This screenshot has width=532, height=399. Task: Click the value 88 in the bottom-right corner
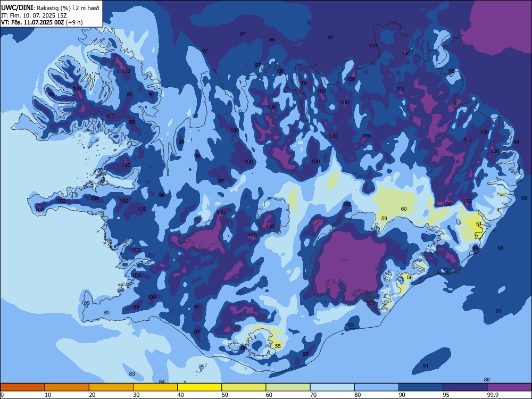click(x=487, y=380)
